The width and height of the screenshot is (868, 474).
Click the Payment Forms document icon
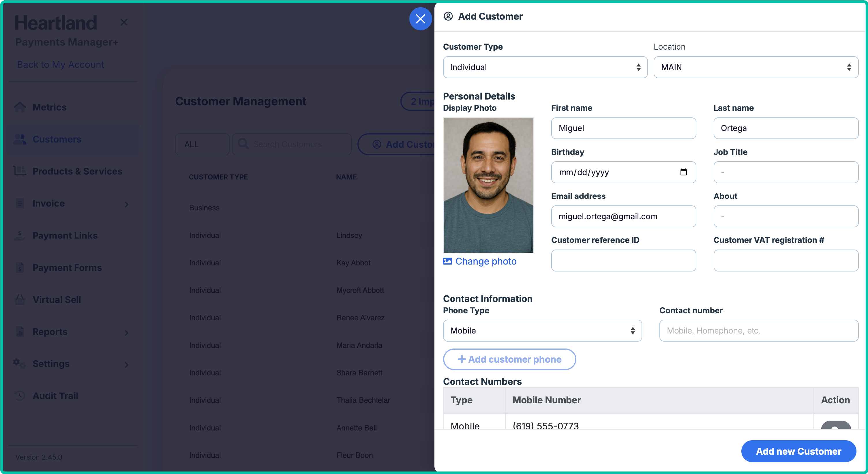(20, 267)
